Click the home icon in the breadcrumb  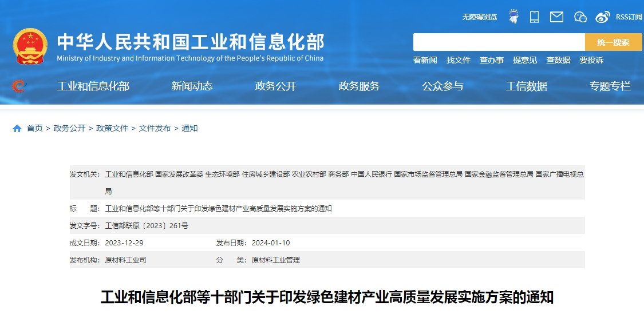tap(17, 128)
